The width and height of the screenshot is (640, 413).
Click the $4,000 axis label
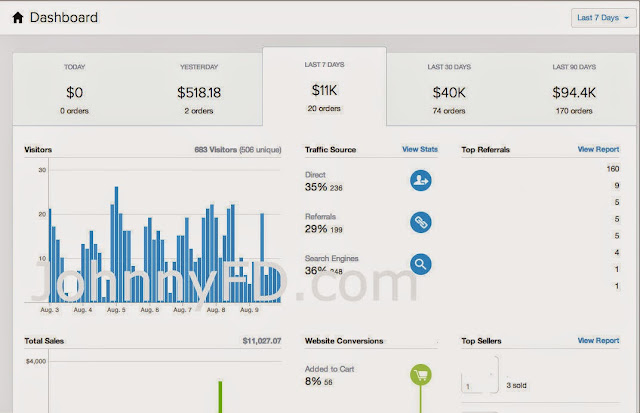tap(36, 361)
